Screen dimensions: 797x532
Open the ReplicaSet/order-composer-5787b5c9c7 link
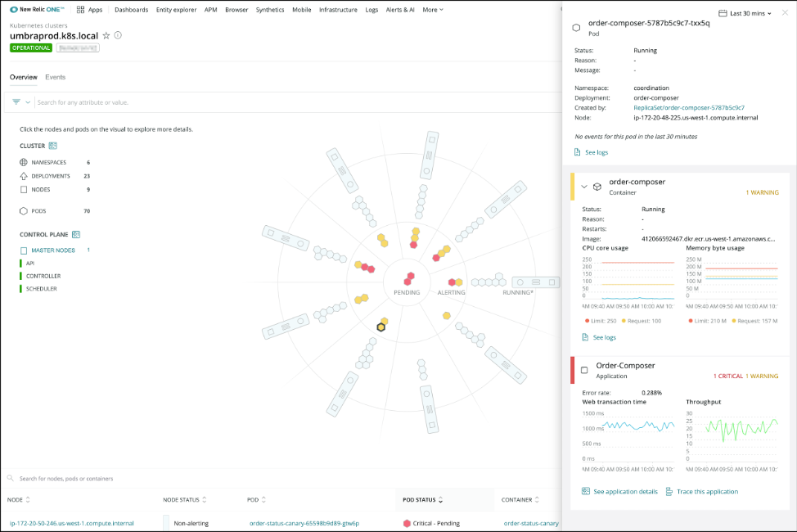pyautogui.click(x=689, y=108)
